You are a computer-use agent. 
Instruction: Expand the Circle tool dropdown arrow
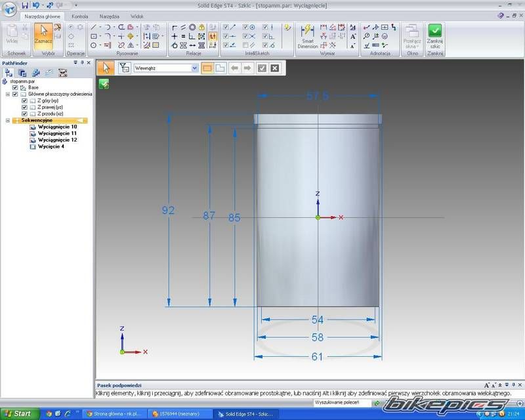(100, 45)
